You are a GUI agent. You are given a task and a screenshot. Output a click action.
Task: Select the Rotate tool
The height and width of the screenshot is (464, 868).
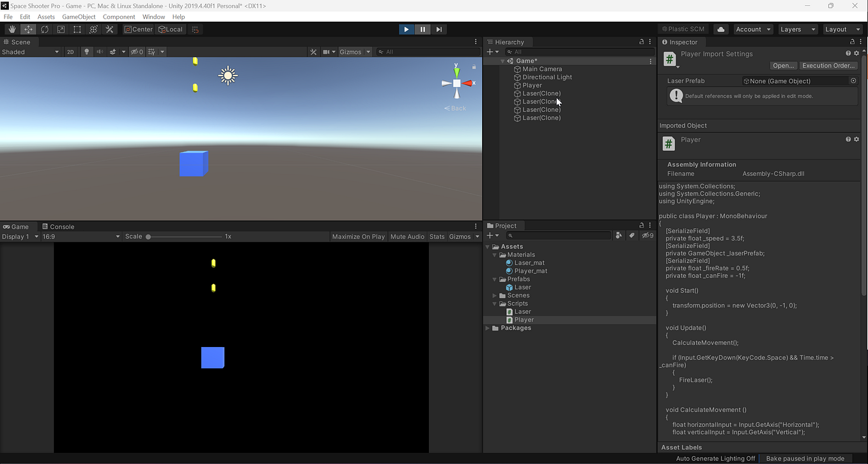pyautogui.click(x=44, y=29)
